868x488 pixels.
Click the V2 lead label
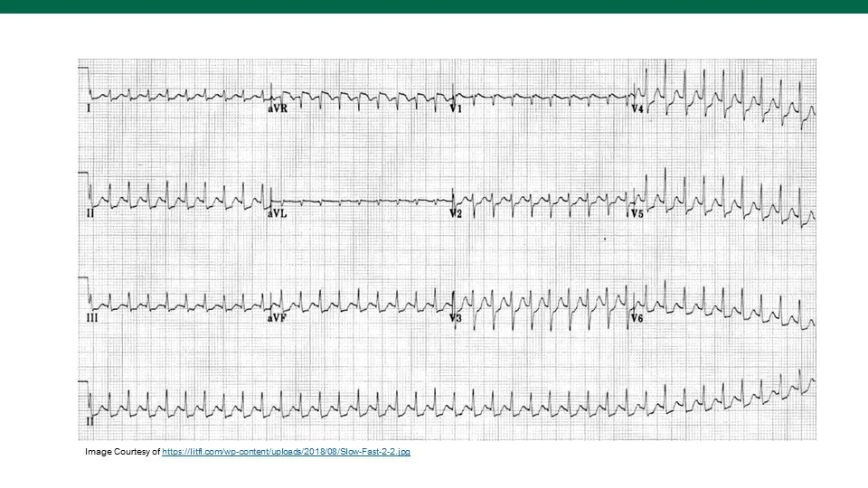(x=456, y=213)
